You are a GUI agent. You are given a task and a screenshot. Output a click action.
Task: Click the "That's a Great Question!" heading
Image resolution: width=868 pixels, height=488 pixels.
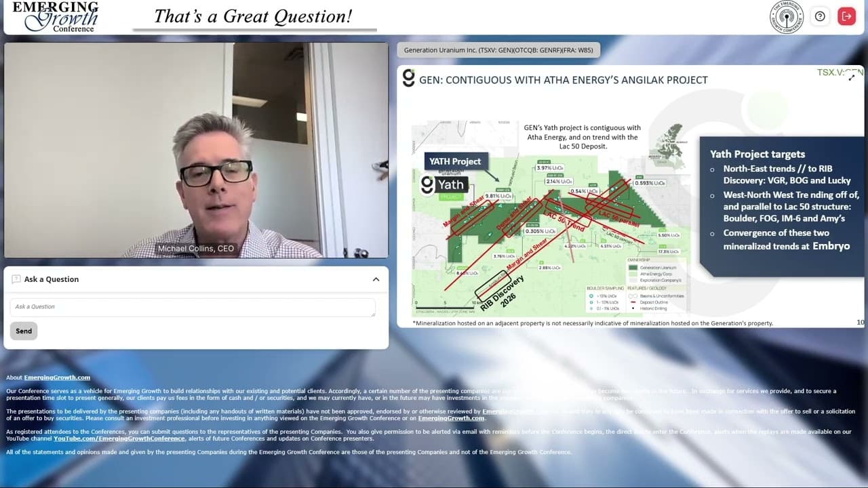(x=253, y=16)
